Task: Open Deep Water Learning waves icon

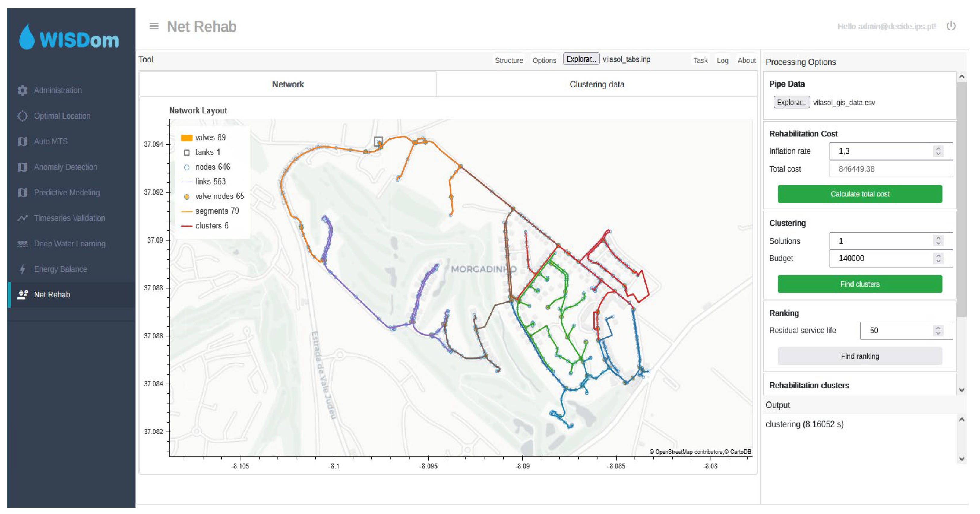Action: click(22, 243)
